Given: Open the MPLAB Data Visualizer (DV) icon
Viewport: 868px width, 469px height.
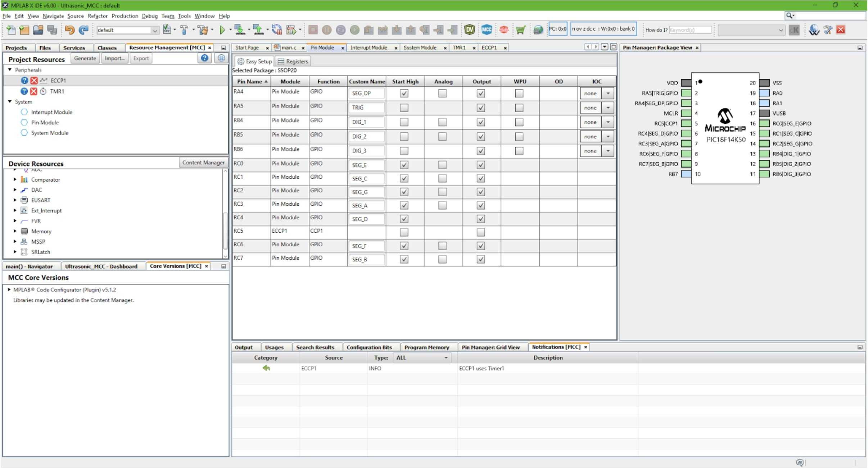Looking at the screenshot, I should (470, 30).
